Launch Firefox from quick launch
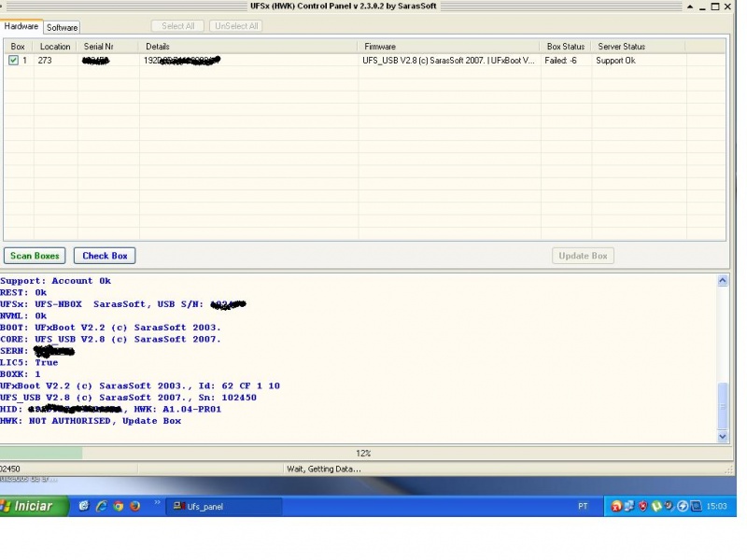Screen dimensions: 747x560 [135, 506]
